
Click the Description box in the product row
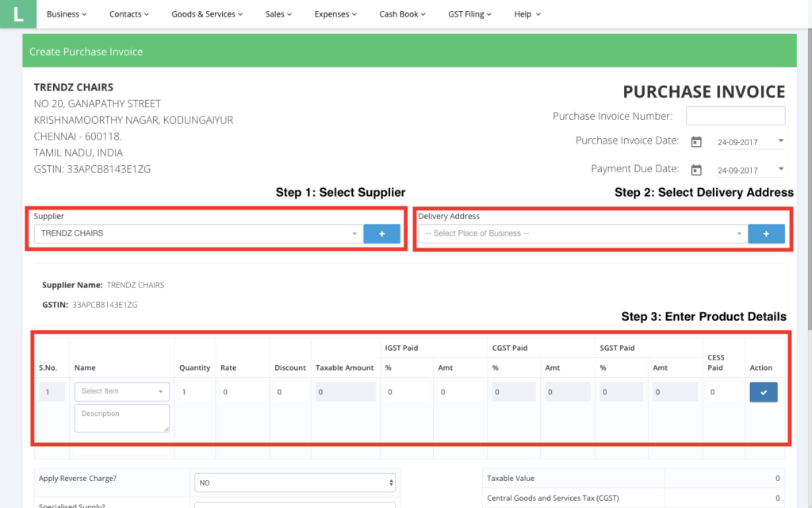click(x=121, y=418)
